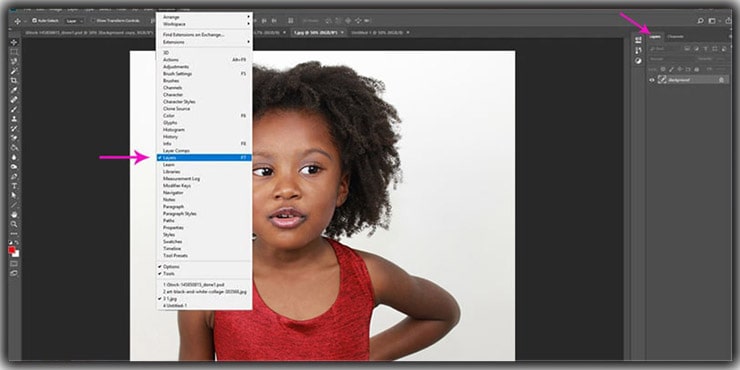740x370 pixels.
Task: Choose Brush Settings menu item
Action: [204, 74]
